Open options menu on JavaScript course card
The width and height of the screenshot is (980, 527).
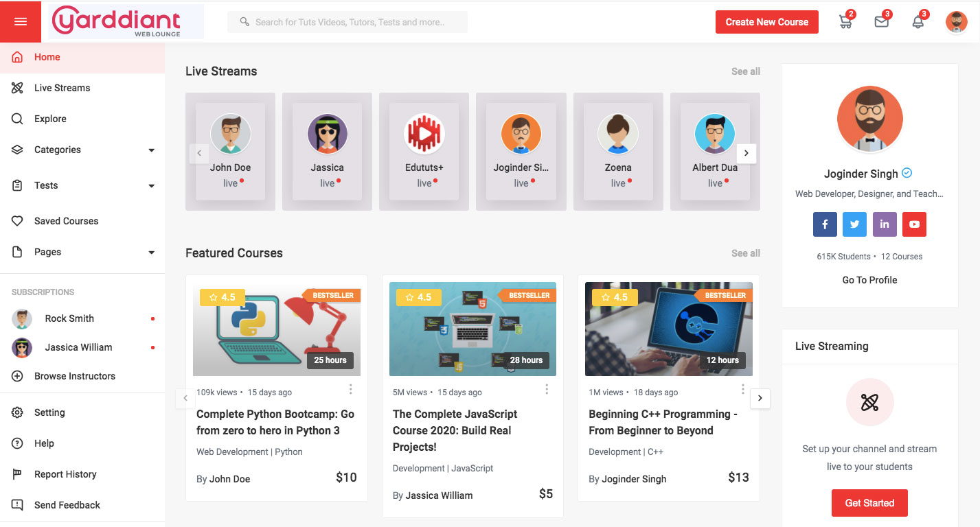click(x=547, y=388)
